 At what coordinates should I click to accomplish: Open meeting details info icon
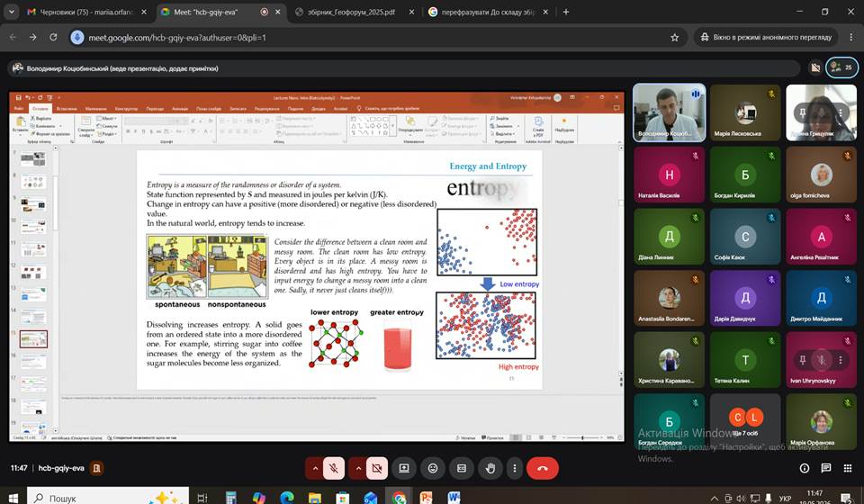point(805,468)
